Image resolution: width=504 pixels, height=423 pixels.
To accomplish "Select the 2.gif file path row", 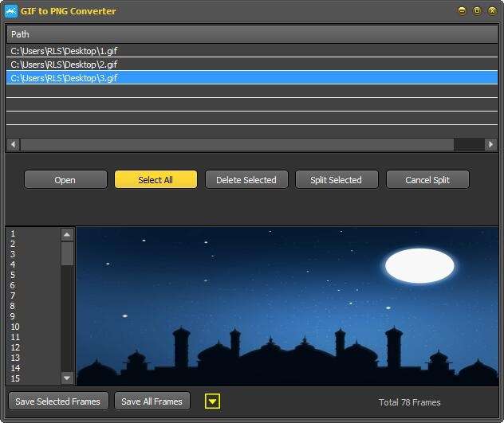I will pos(252,65).
